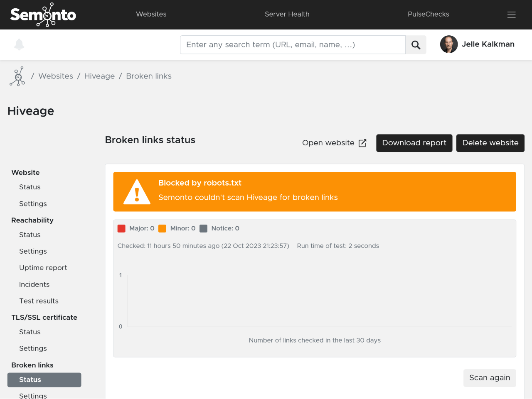
Task: Click the 'Run time of test: 2 seconds' text
Action: point(338,246)
